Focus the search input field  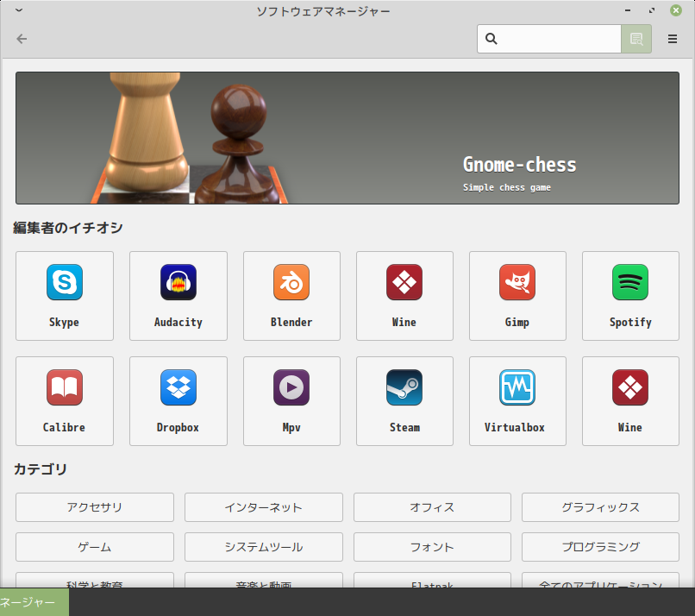coord(549,39)
